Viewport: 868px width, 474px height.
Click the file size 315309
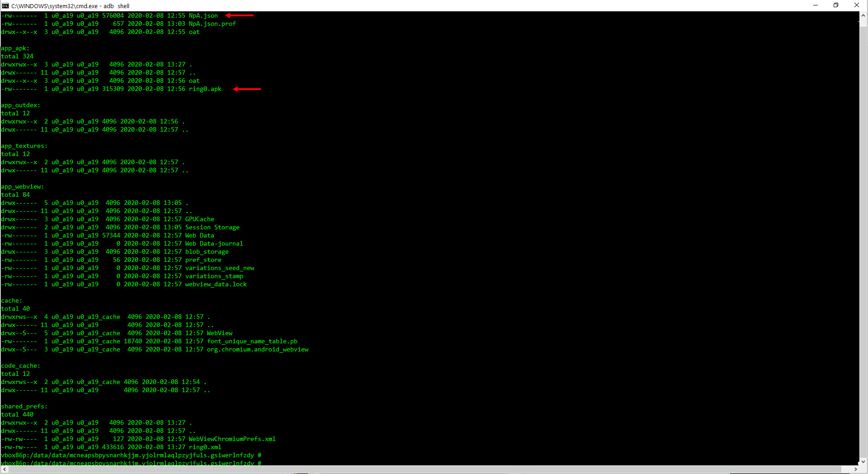tap(113, 89)
